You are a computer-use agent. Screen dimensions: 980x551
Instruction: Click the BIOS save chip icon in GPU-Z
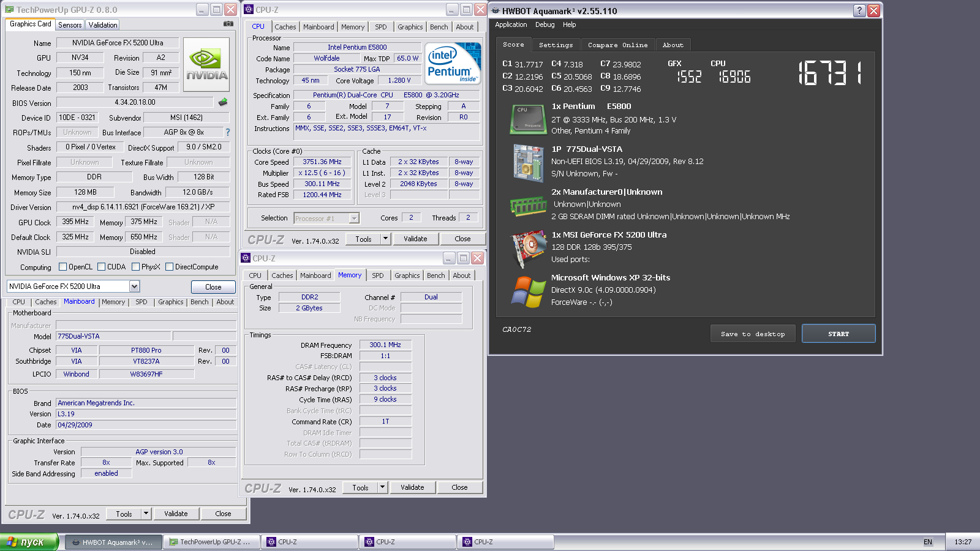223,102
